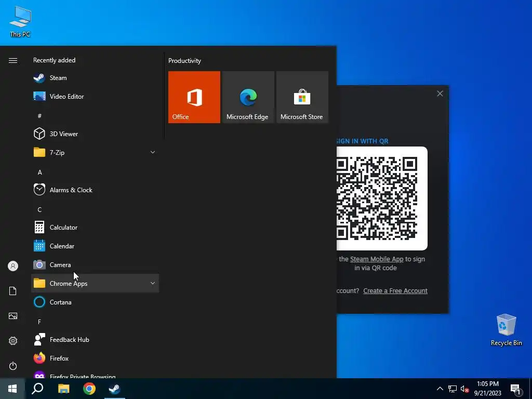Click the C letter header in app list

coord(39,210)
